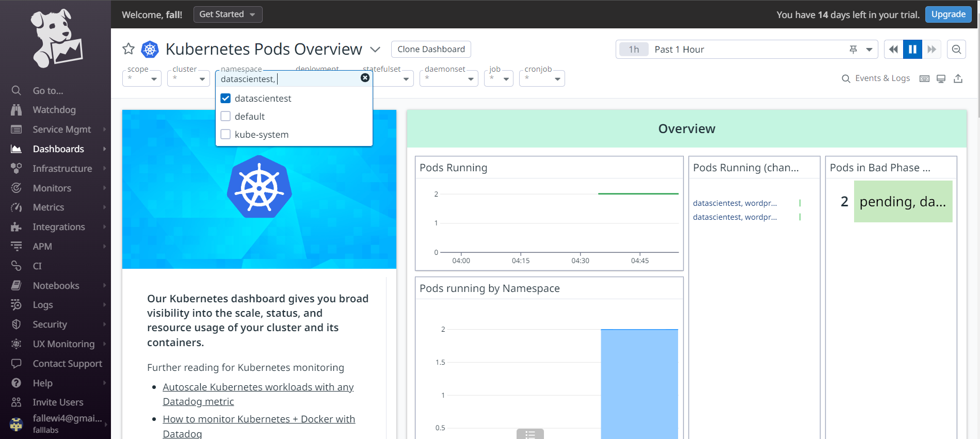Step time frame backward
The image size is (980, 439).
[893, 50]
